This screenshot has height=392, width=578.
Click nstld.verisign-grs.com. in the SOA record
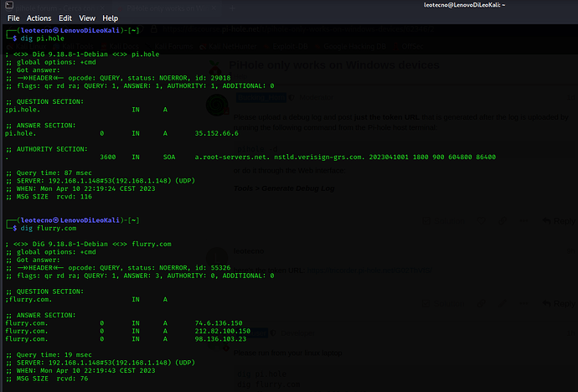coord(319,157)
